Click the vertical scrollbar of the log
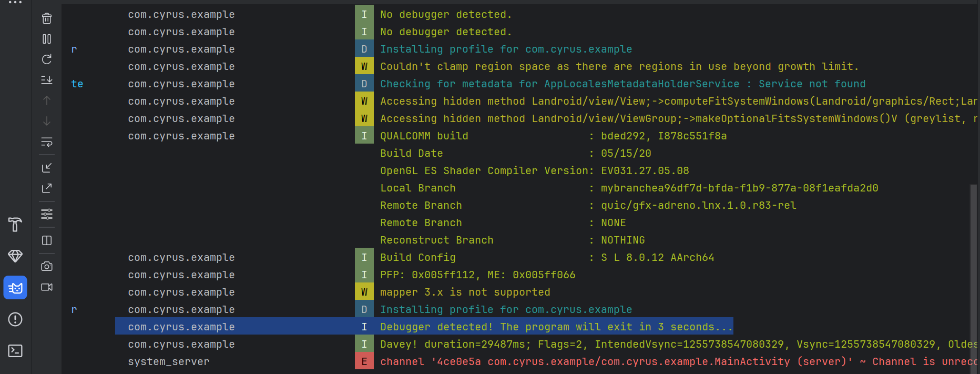This screenshot has height=374, width=980. (x=974, y=279)
